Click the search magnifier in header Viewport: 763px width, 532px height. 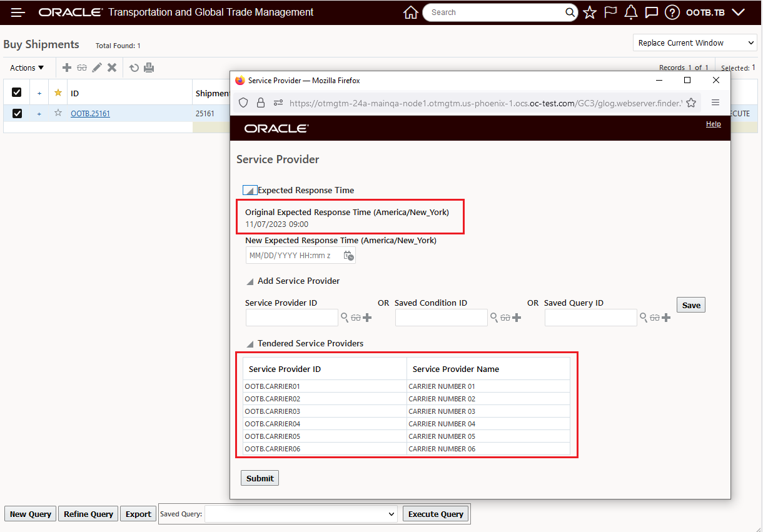click(570, 13)
